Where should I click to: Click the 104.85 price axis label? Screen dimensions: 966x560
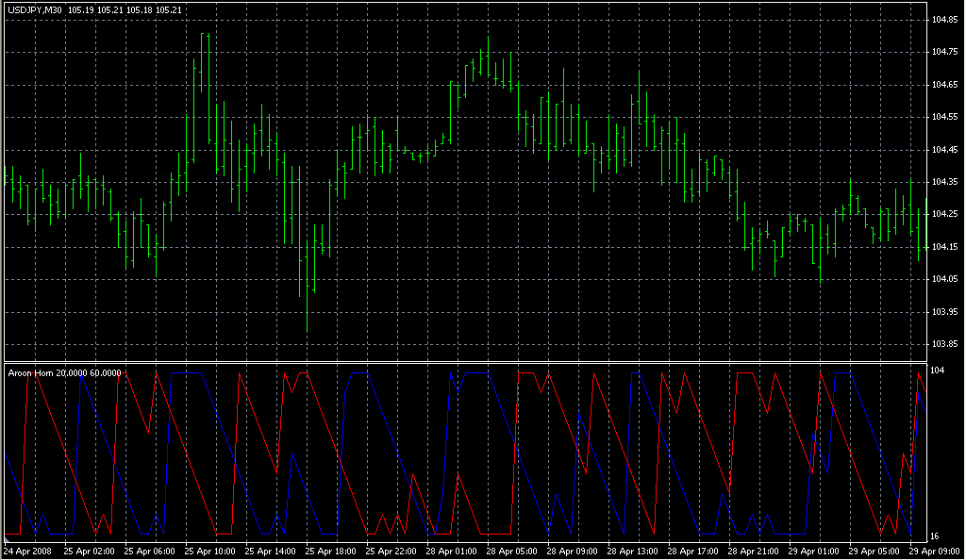(x=944, y=20)
